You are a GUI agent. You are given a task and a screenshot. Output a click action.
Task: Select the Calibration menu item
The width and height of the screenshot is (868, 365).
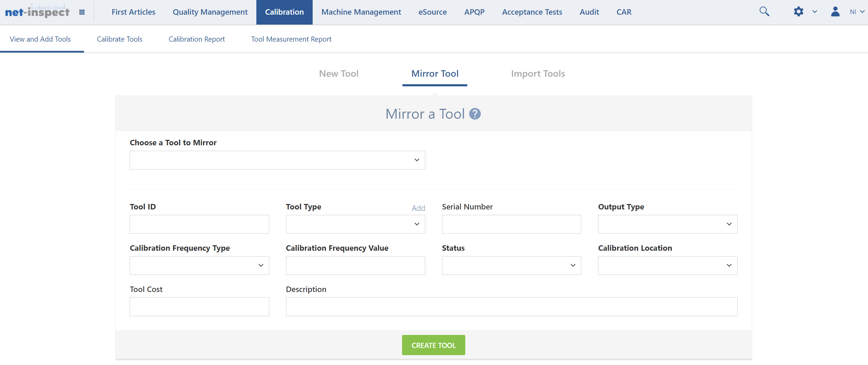[x=284, y=12]
